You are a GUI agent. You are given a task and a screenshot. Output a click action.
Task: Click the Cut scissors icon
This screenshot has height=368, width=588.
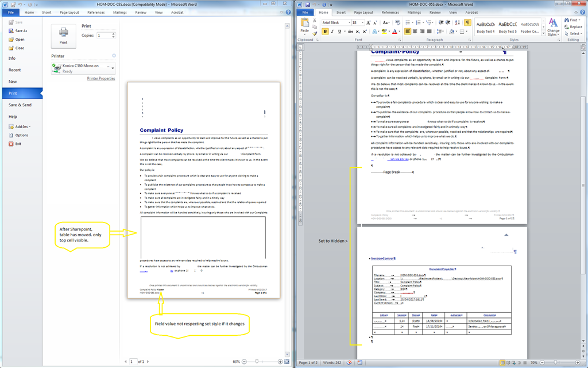(x=315, y=21)
